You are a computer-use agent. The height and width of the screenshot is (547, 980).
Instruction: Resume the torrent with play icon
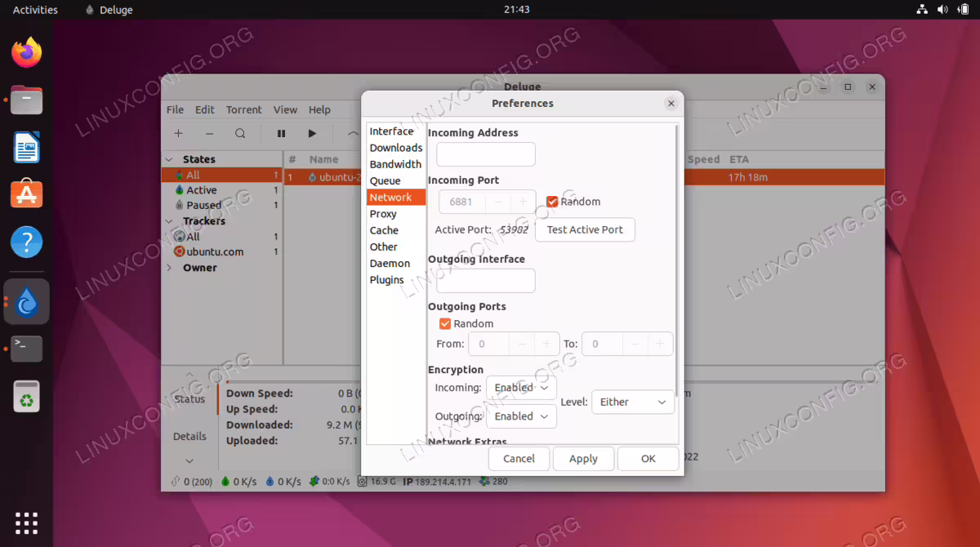coord(312,133)
